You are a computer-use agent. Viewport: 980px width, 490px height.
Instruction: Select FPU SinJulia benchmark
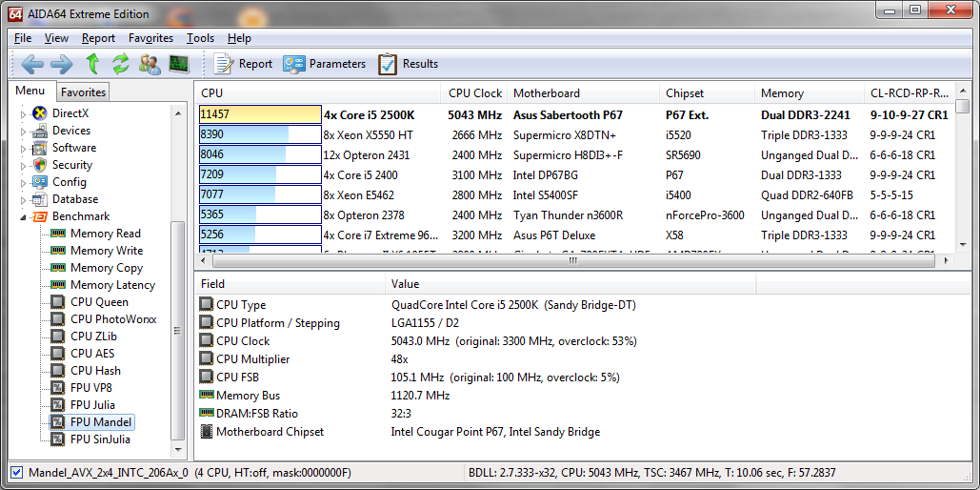click(100, 439)
